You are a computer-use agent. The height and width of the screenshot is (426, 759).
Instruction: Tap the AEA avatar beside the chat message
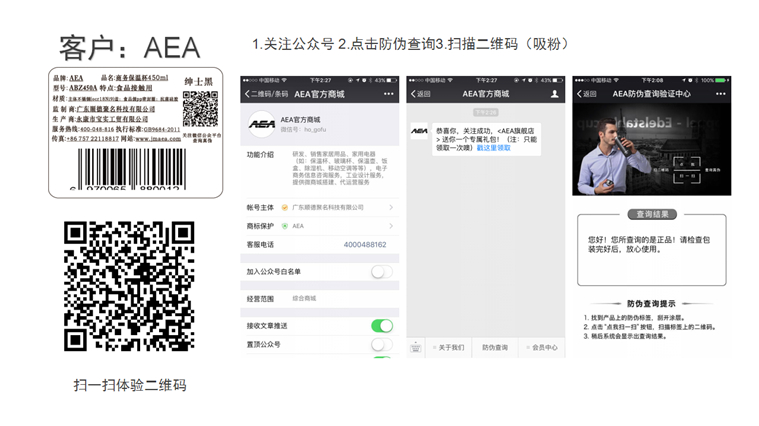419,131
